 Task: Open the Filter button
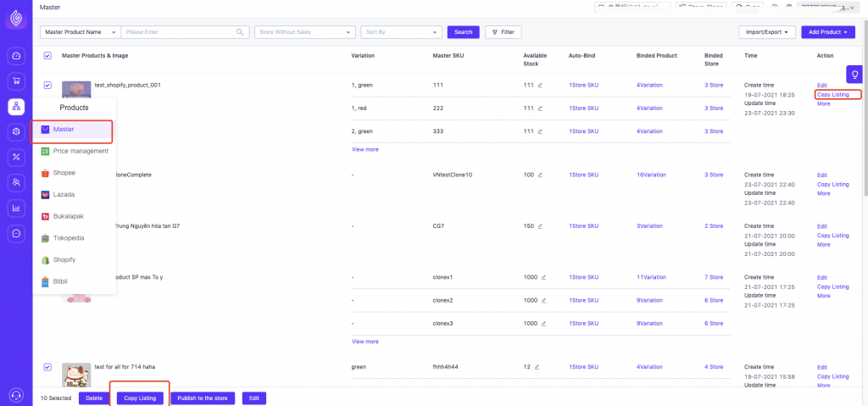point(504,32)
